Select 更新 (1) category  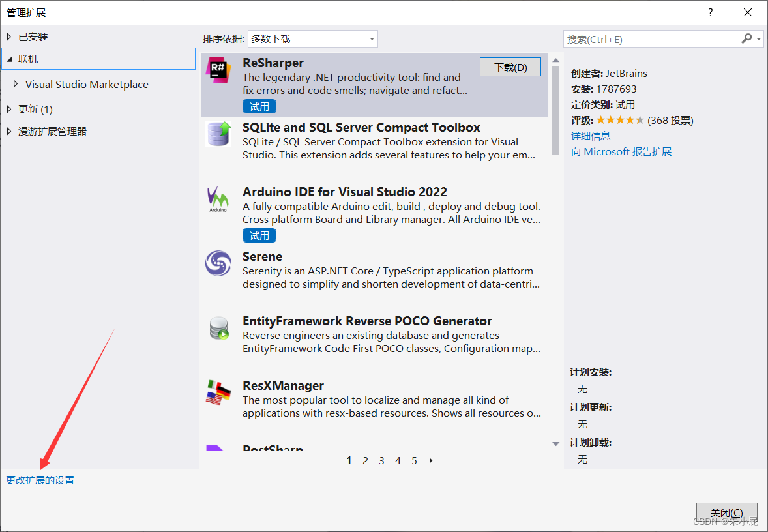[x=35, y=110]
